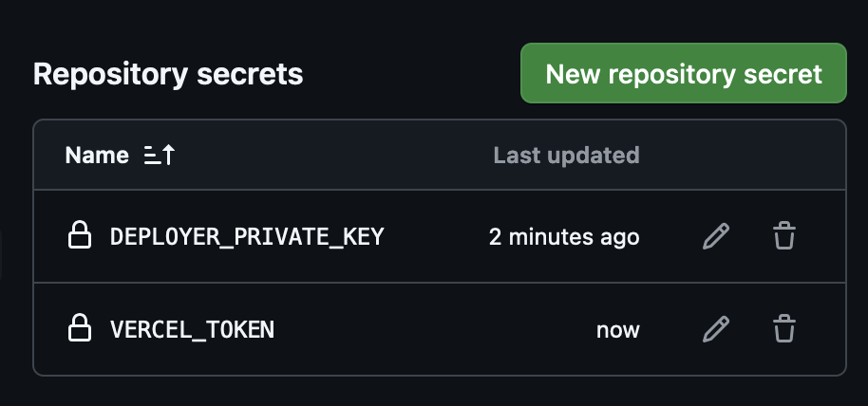Edit the DEPLOYER_PRIVATE_KEY secret with the pencil
This screenshot has height=406, width=868.
pyautogui.click(x=715, y=236)
